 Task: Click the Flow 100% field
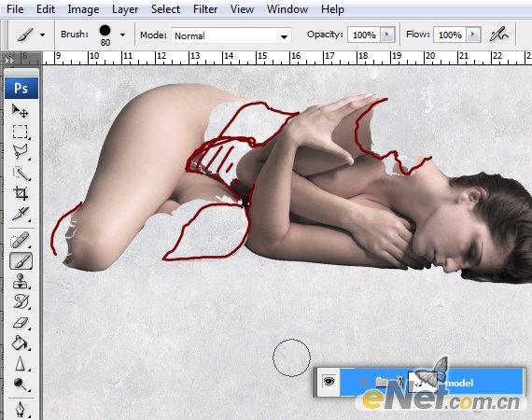point(450,35)
